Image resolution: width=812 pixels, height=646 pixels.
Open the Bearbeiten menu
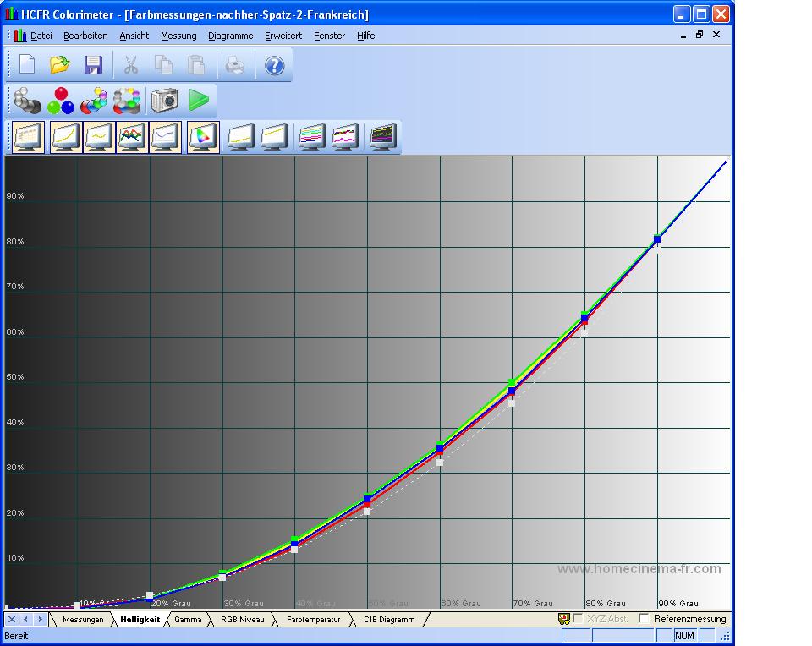click(x=85, y=36)
